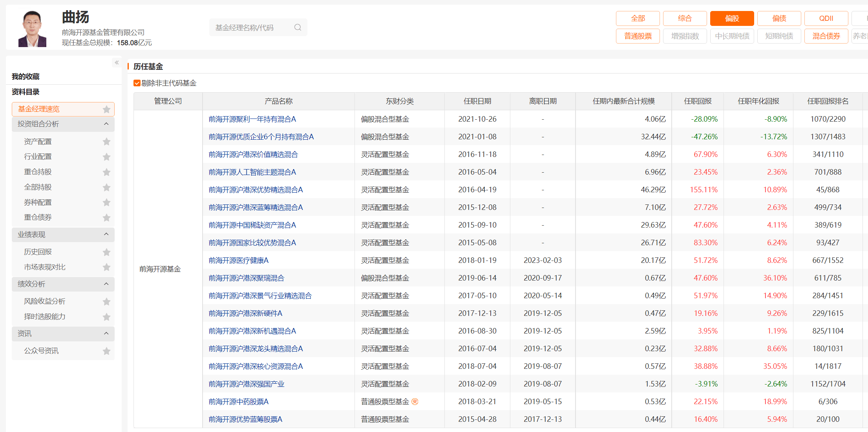
Task: Click the fund manager portrait photo
Action: point(32,28)
